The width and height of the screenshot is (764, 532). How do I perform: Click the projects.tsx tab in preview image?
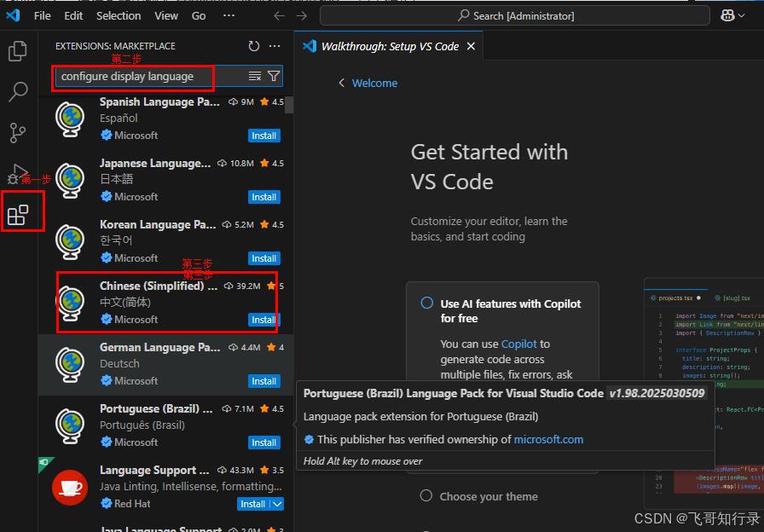676,298
